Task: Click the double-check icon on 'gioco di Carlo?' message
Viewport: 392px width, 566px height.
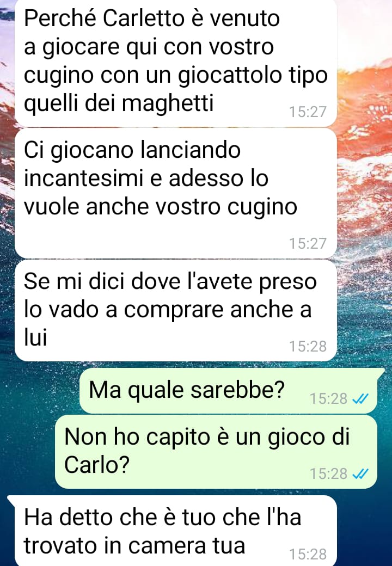Action: coord(360,473)
